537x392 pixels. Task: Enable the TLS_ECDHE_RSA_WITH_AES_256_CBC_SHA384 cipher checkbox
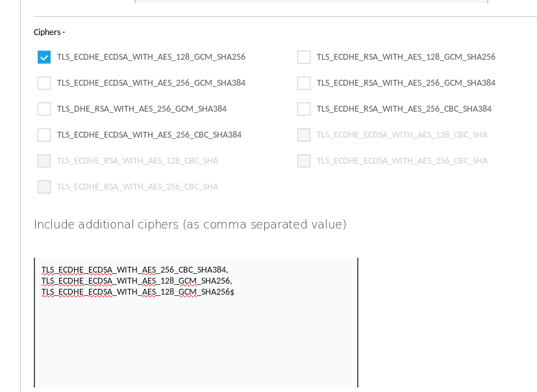click(x=304, y=109)
